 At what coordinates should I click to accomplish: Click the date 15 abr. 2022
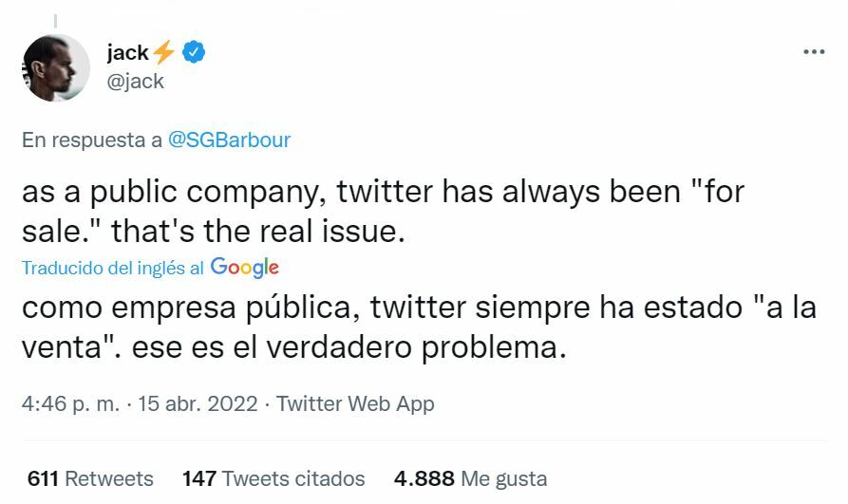(198, 403)
